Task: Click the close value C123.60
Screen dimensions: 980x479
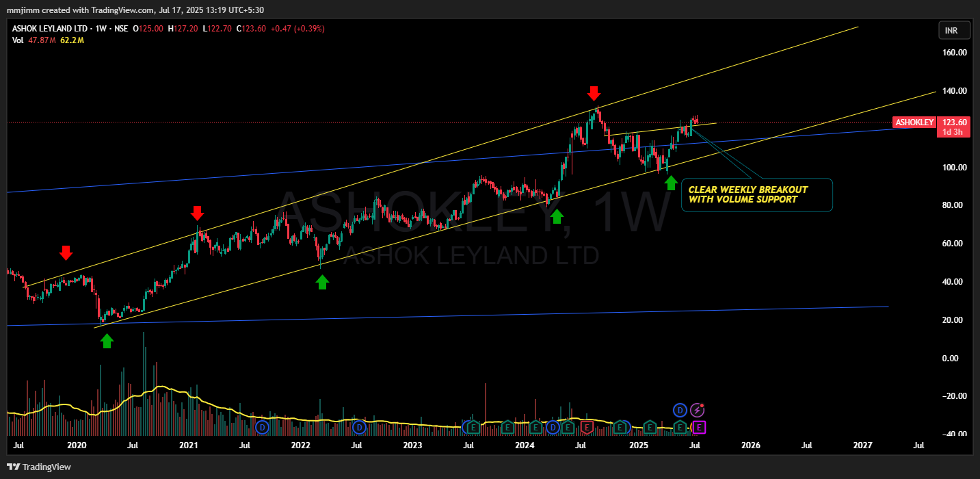Action: pyautogui.click(x=250, y=29)
